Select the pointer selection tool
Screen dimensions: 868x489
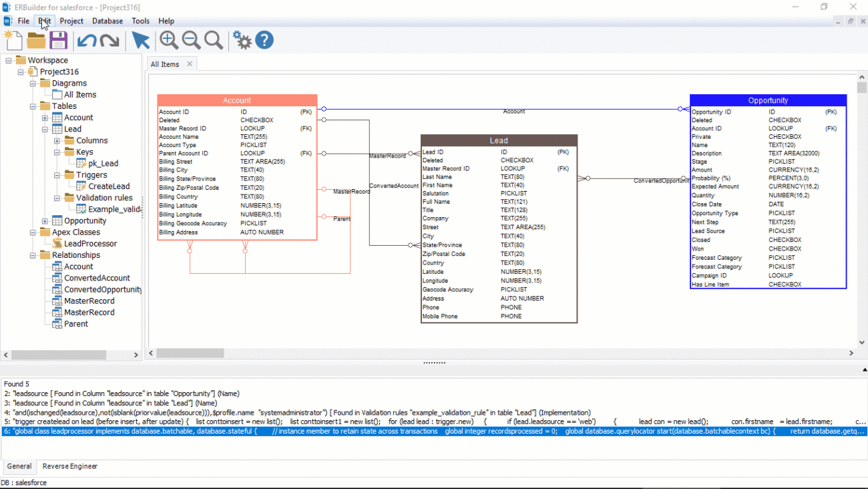(x=140, y=40)
